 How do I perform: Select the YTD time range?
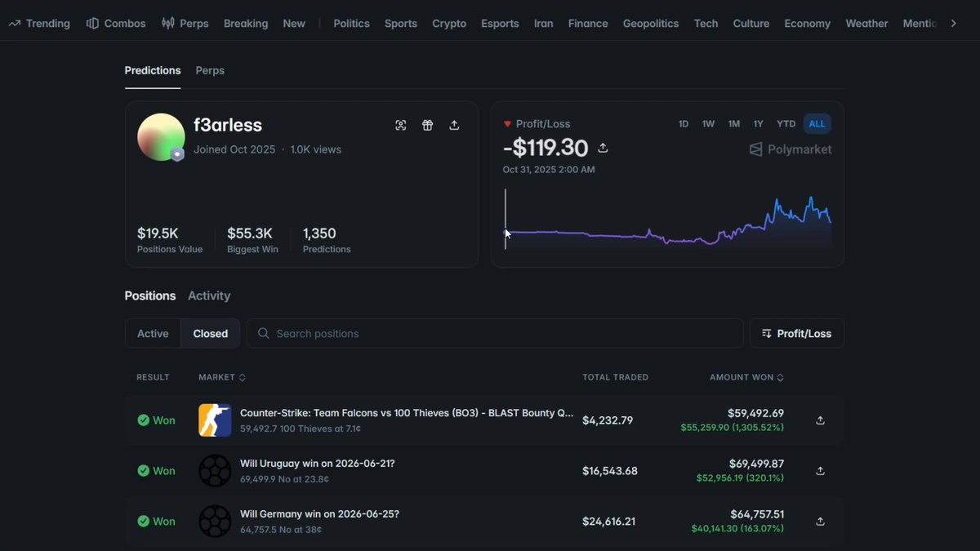pos(786,124)
